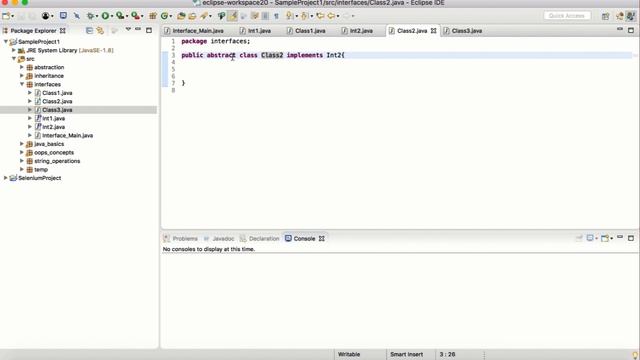This screenshot has height=360, width=640.
Task: Click the New Java Class green icon
Action: (164, 16)
